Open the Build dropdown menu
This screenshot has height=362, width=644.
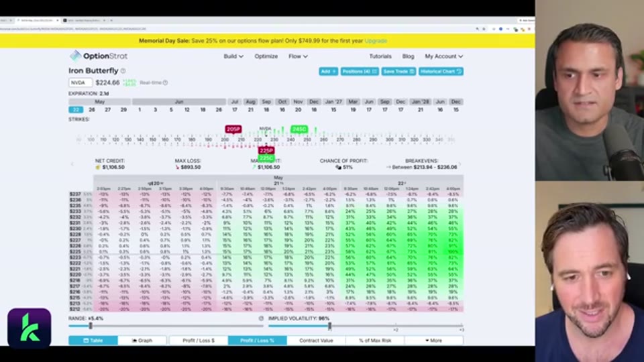coord(233,56)
